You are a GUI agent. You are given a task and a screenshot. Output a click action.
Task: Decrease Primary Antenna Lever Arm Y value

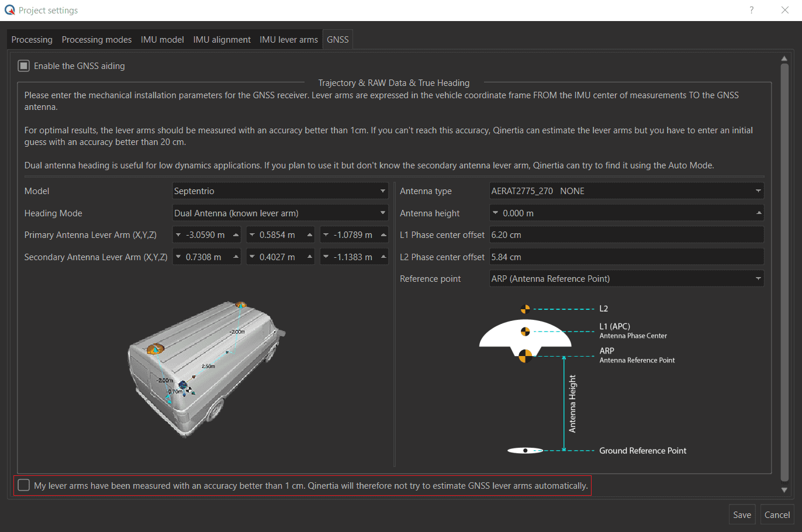point(252,235)
